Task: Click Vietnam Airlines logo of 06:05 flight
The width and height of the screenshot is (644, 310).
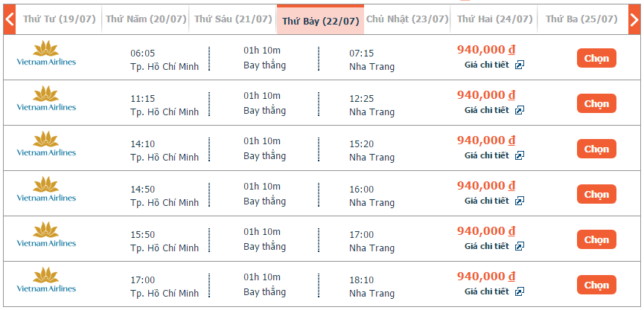Action: click(46, 53)
